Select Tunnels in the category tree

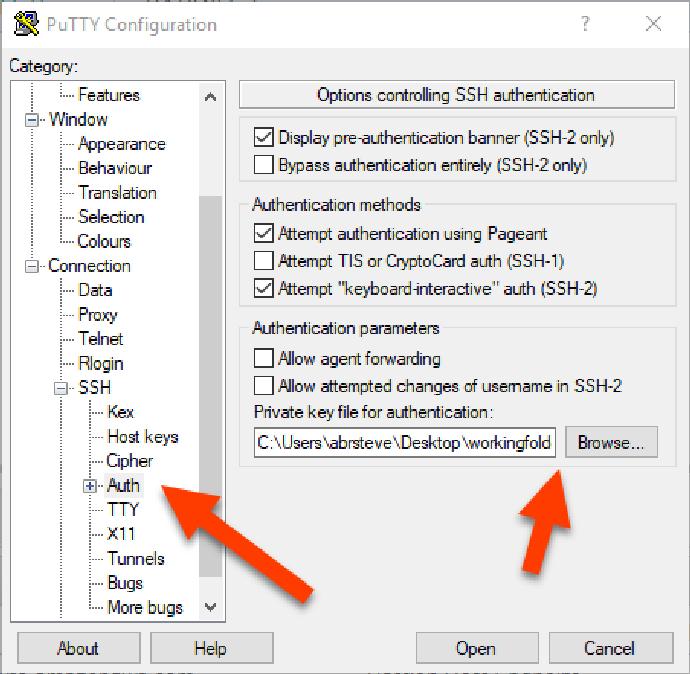[x=136, y=559]
